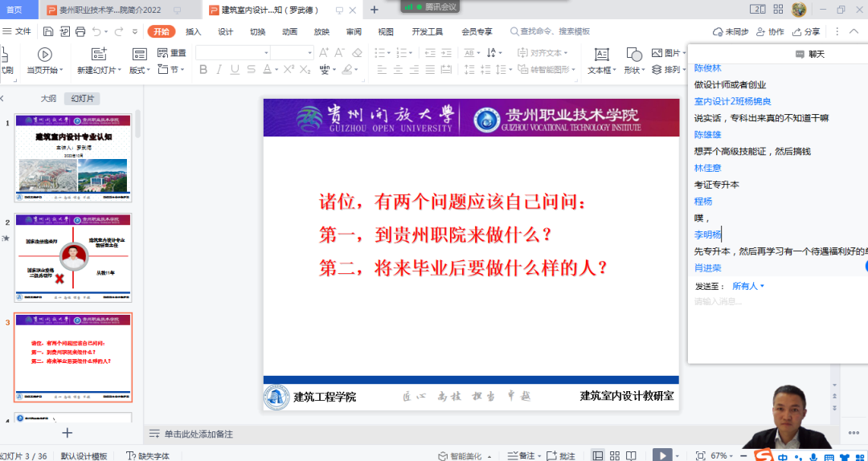868x461 pixels.
Task: Click the Clear Formatting eraser icon
Action: (358, 53)
